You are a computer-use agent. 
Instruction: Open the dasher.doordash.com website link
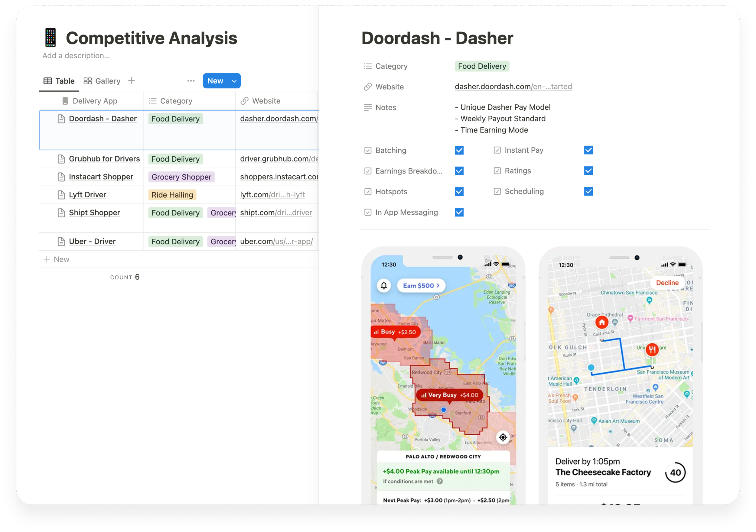513,86
